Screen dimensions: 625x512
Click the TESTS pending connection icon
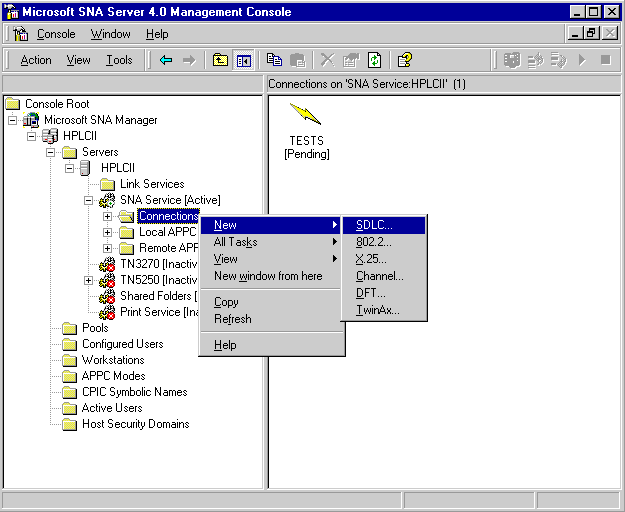pos(305,114)
